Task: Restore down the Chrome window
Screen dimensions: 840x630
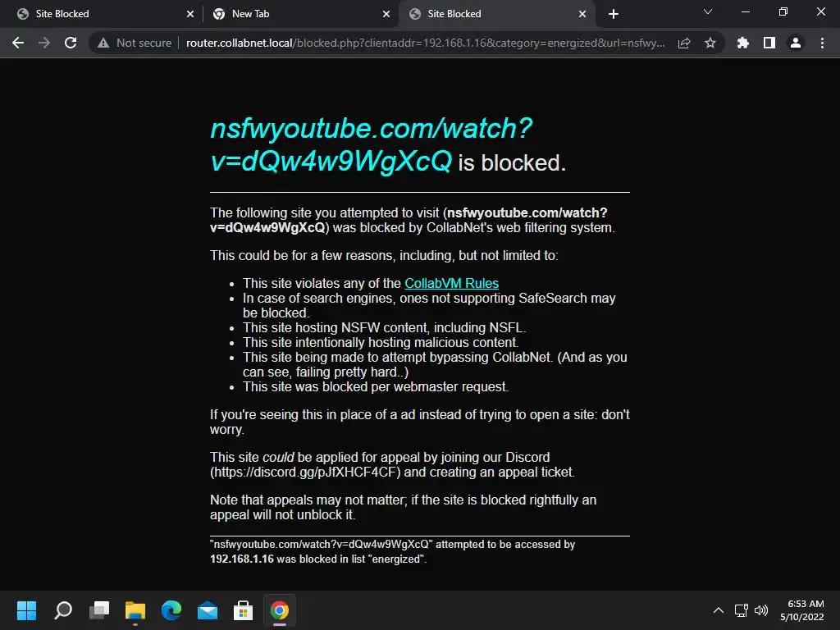Action: (783, 11)
